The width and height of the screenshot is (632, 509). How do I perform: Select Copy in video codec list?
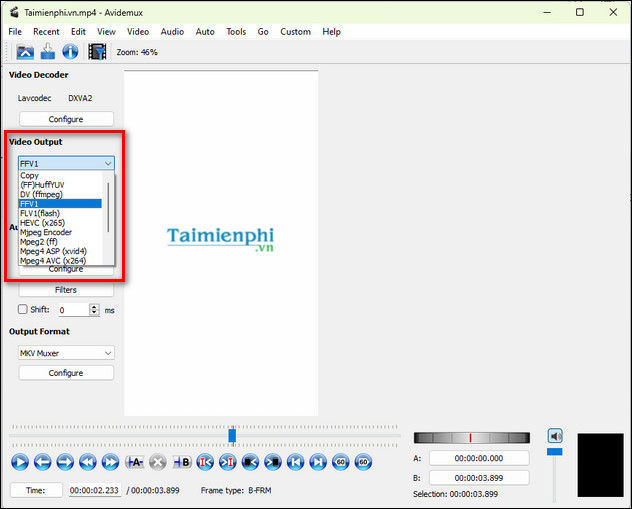(60, 175)
